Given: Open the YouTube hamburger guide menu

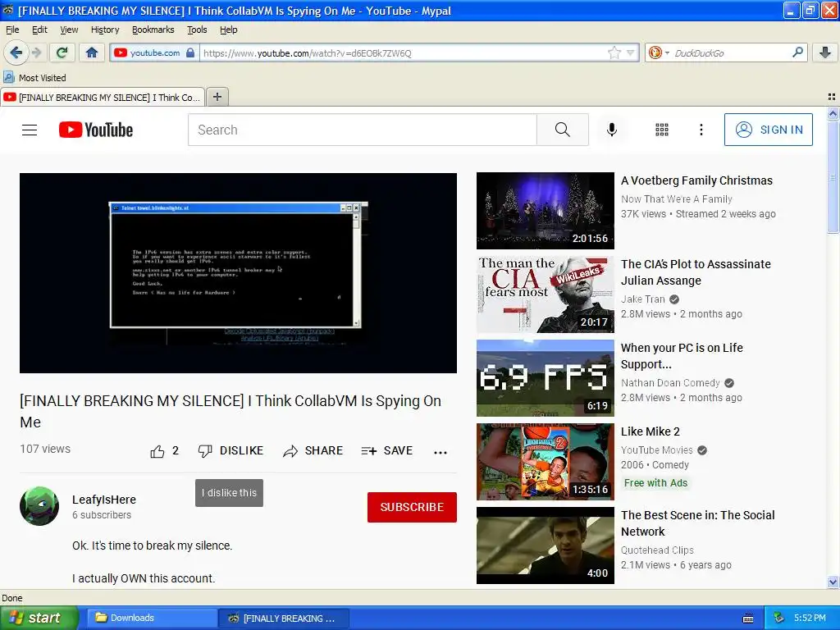Looking at the screenshot, I should tap(30, 130).
